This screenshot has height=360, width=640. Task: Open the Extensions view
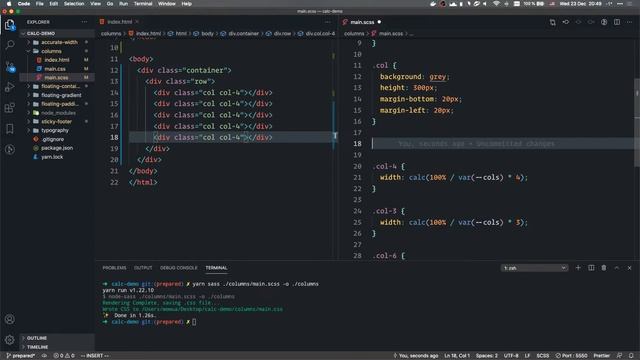pyautogui.click(x=10, y=108)
